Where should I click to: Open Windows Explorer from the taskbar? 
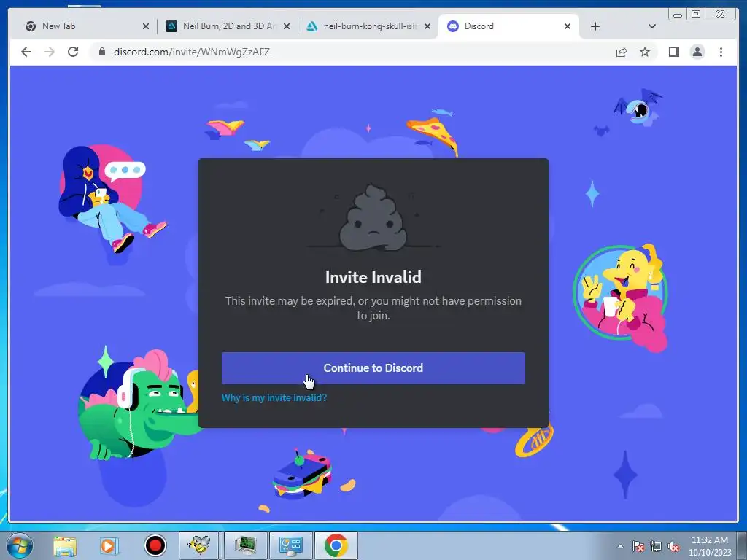coord(64,545)
